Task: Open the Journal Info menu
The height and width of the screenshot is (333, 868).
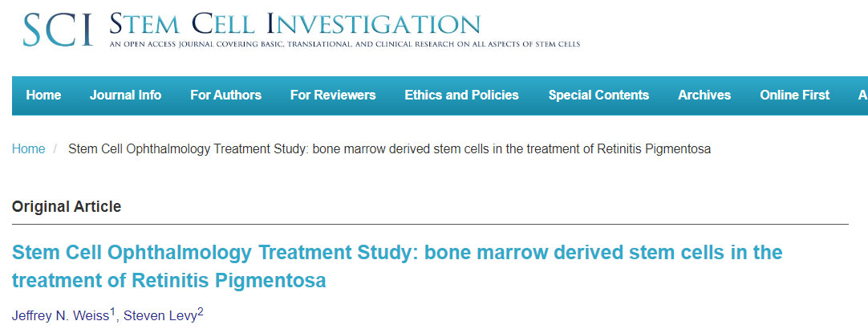Action: pos(125,95)
